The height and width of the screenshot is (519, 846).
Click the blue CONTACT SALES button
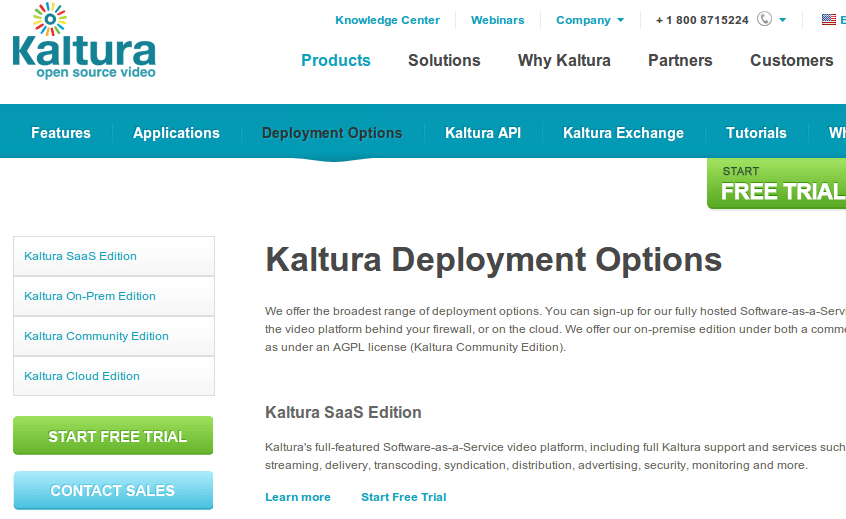click(x=113, y=490)
